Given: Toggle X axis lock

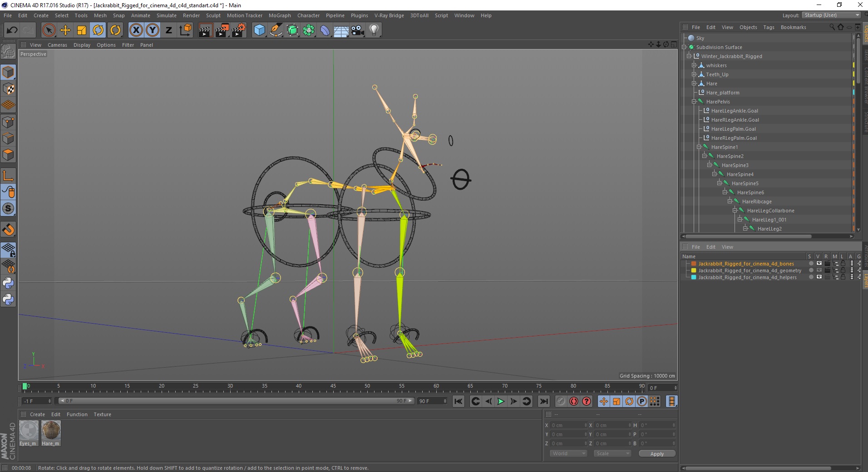Looking at the screenshot, I should pyautogui.click(x=136, y=30).
